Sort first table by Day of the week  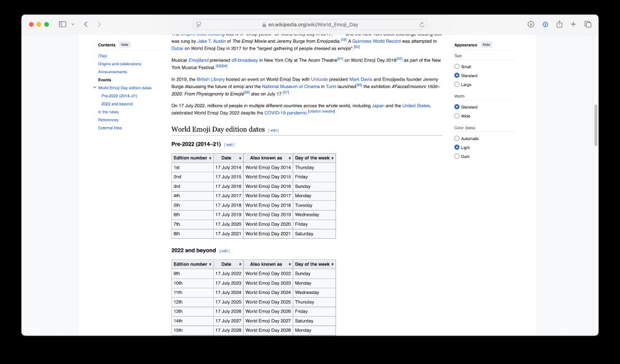tap(314, 158)
